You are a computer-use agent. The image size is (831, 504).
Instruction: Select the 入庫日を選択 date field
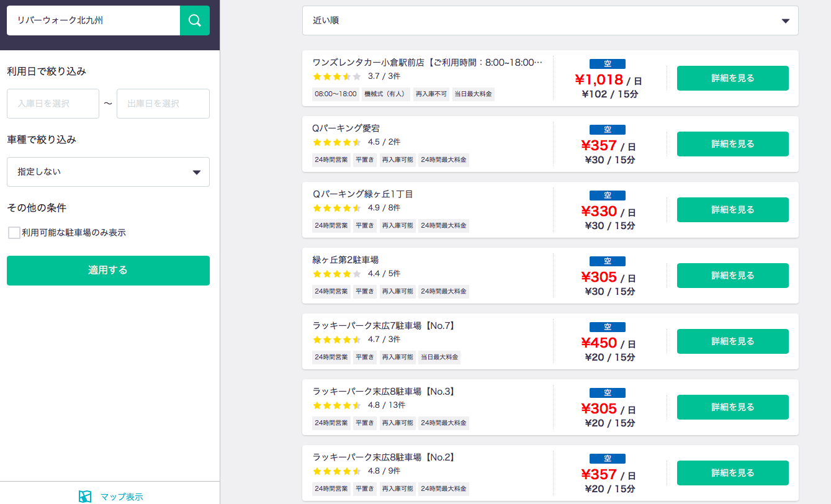(x=53, y=104)
